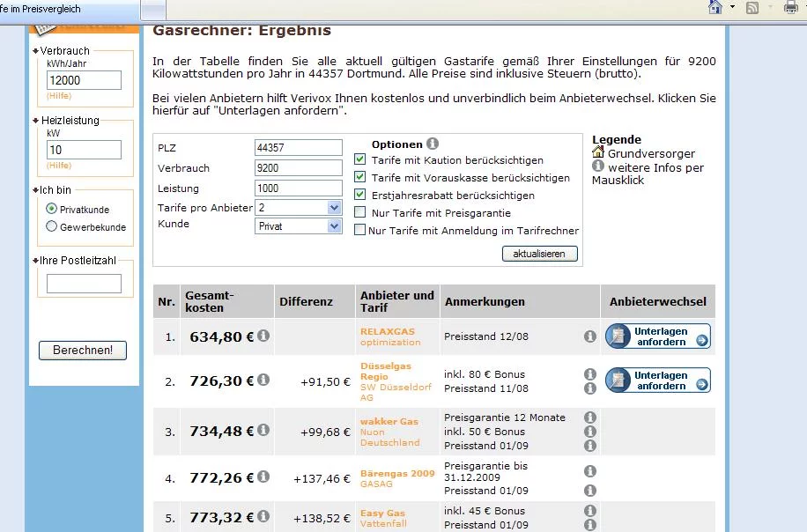Click the Differenz column header

(315, 301)
